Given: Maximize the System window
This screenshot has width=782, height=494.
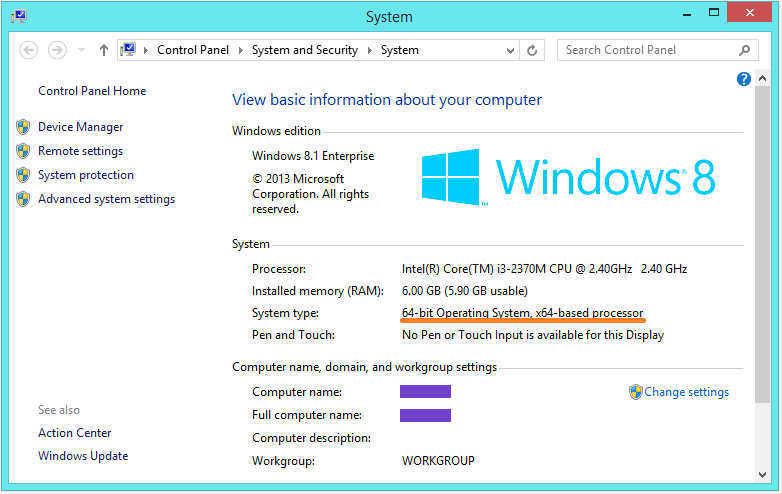Looking at the screenshot, I should pyautogui.click(x=714, y=13).
